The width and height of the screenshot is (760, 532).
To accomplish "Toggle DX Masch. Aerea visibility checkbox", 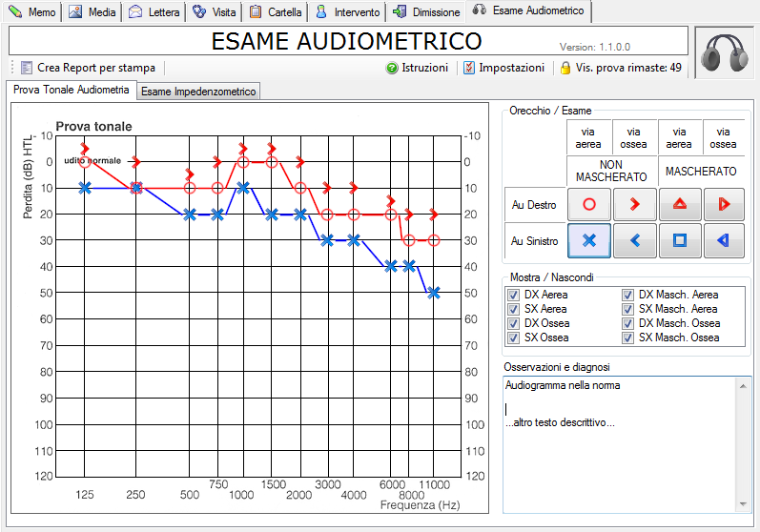I will tap(627, 296).
